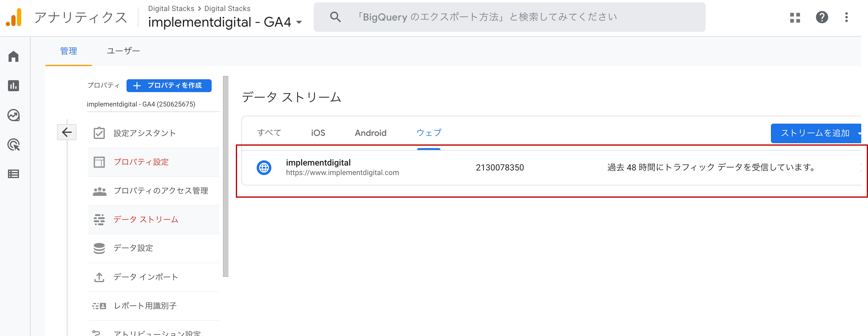868x336 pixels.
Task: Click the search magnifier icon
Action: pyautogui.click(x=335, y=17)
